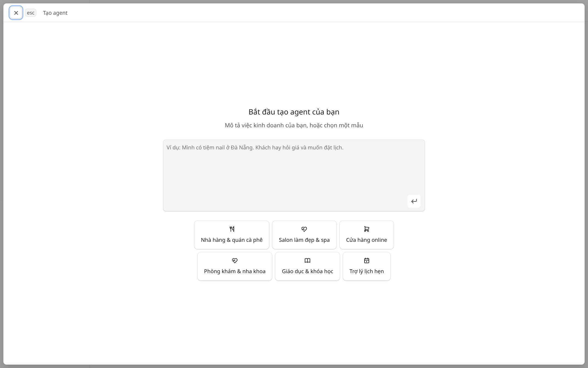Pick the Cửa hàng online template

coord(366,235)
